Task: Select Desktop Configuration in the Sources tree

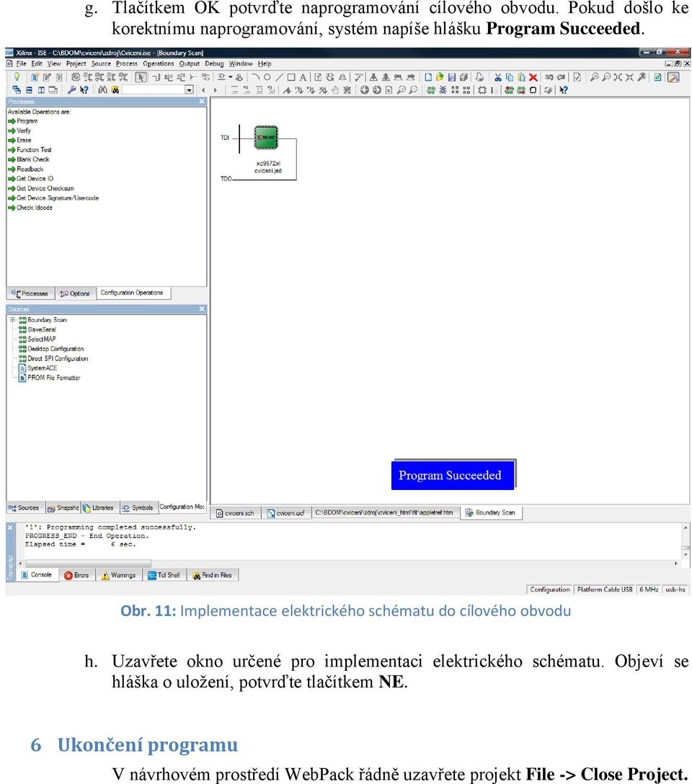Action: 51,349
